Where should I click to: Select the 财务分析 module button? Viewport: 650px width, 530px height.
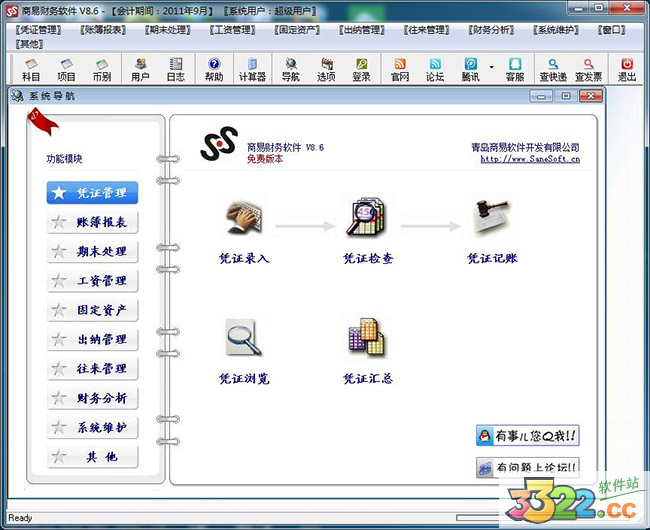92,398
